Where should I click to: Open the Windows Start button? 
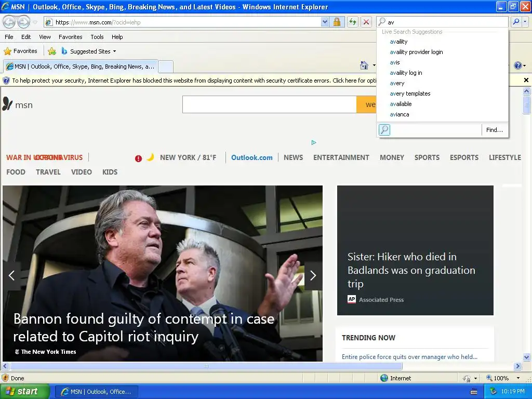pyautogui.click(x=24, y=391)
